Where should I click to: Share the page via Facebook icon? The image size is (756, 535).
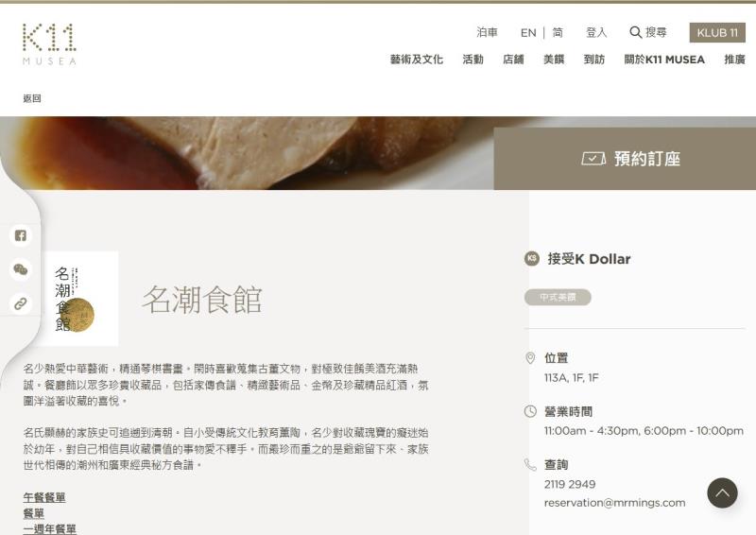click(20, 235)
